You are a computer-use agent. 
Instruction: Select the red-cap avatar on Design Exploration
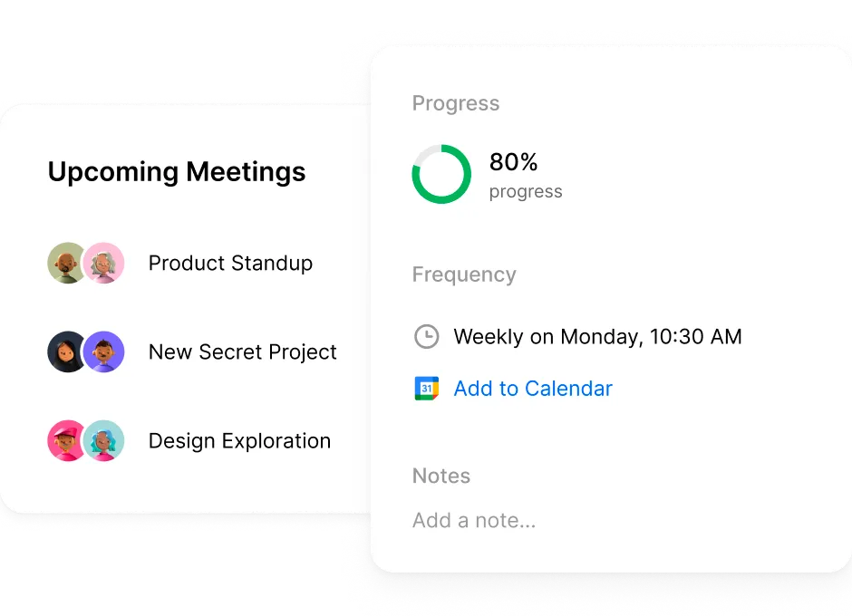(x=66, y=440)
